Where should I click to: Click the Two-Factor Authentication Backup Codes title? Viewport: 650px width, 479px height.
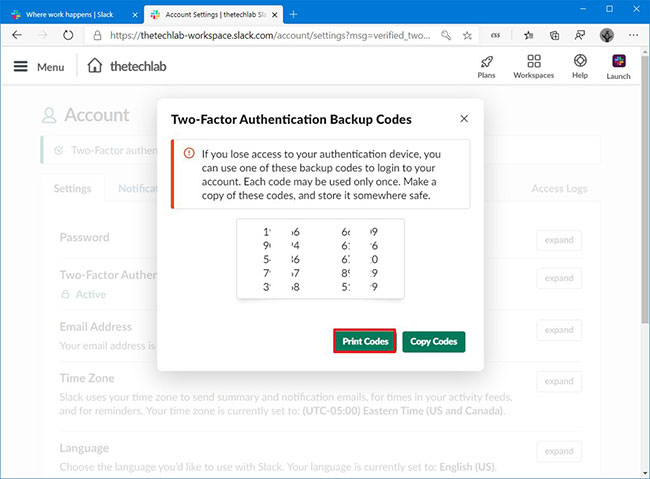coord(291,119)
